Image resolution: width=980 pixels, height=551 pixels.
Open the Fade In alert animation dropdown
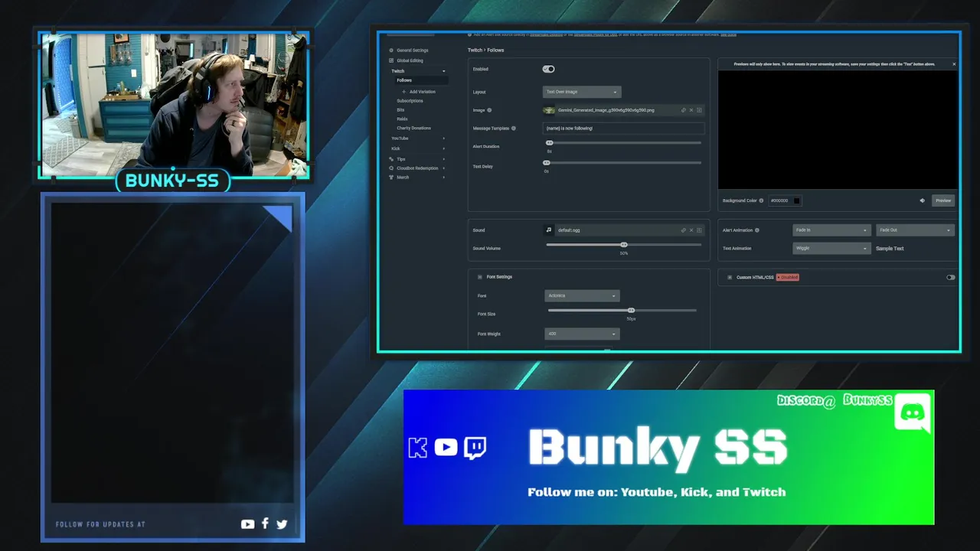click(831, 230)
